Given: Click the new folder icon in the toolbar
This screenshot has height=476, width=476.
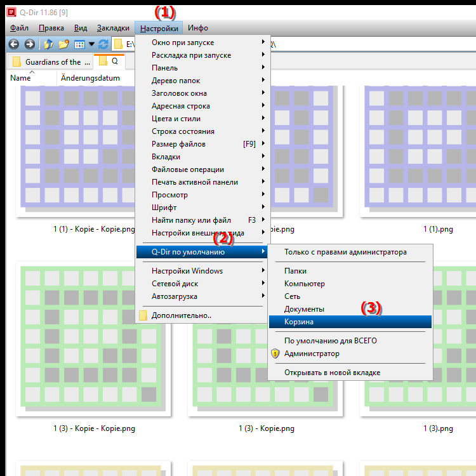Looking at the screenshot, I should point(63,44).
